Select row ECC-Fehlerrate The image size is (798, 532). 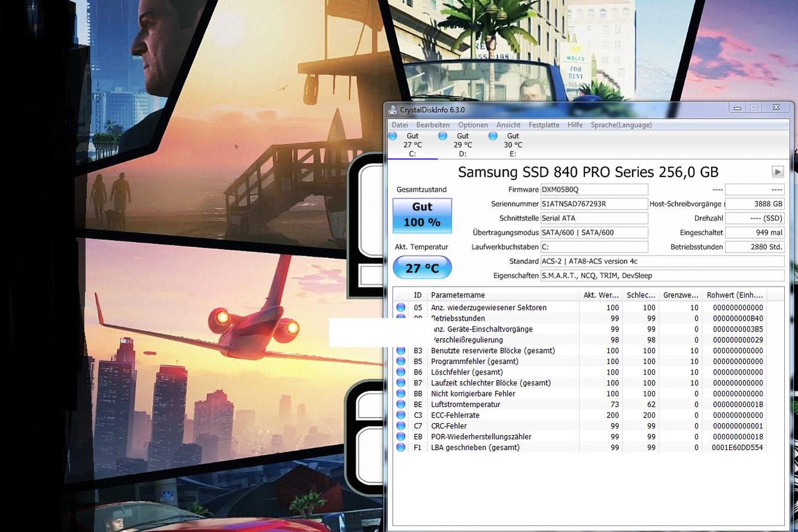579,415
